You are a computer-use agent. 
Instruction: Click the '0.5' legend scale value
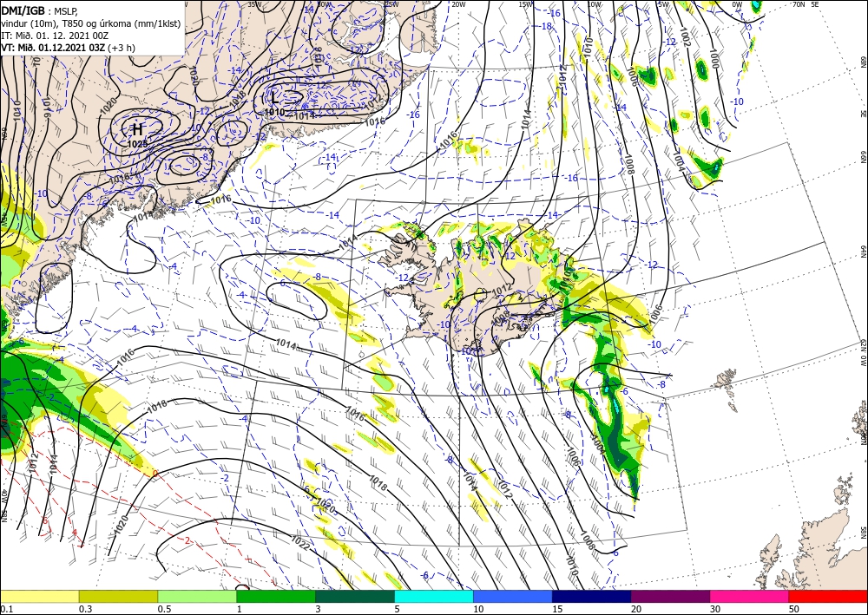(163, 609)
